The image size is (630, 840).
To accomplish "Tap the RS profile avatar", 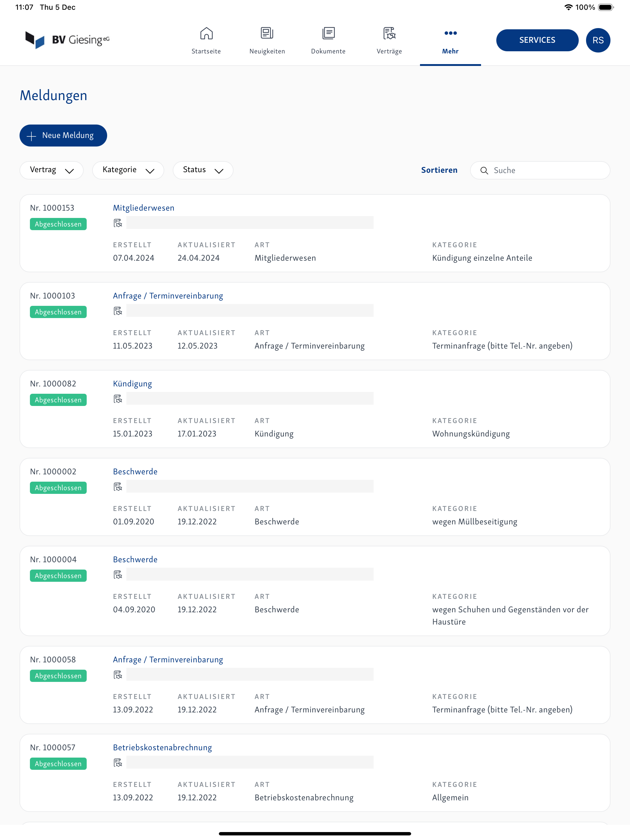I will tap(598, 40).
